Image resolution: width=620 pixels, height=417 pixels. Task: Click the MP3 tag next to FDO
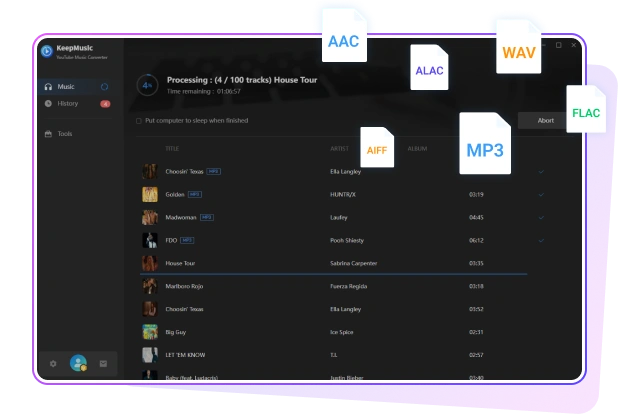187,240
